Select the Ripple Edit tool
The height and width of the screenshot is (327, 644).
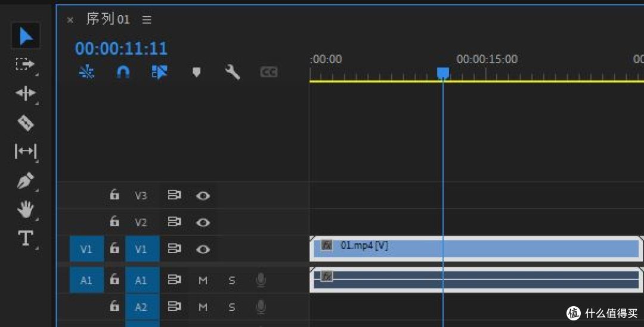coord(26,93)
